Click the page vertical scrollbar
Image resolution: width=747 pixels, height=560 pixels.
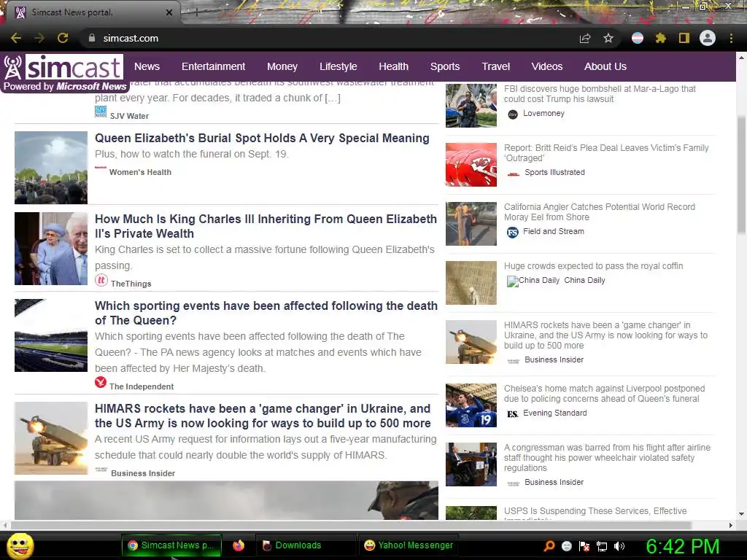point(741,174)
